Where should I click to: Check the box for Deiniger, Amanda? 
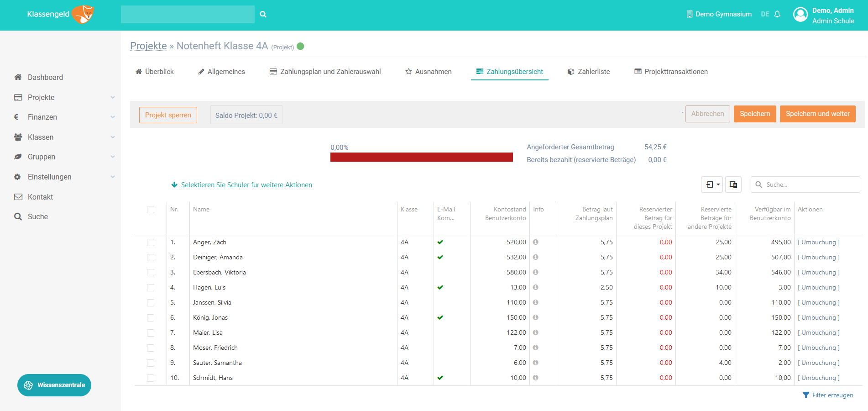(151, 258)
